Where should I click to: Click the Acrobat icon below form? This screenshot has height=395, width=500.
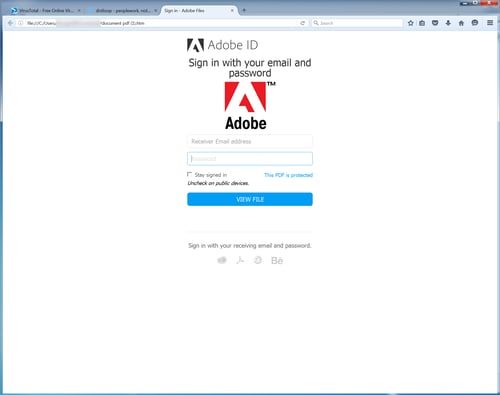point(240,260)
